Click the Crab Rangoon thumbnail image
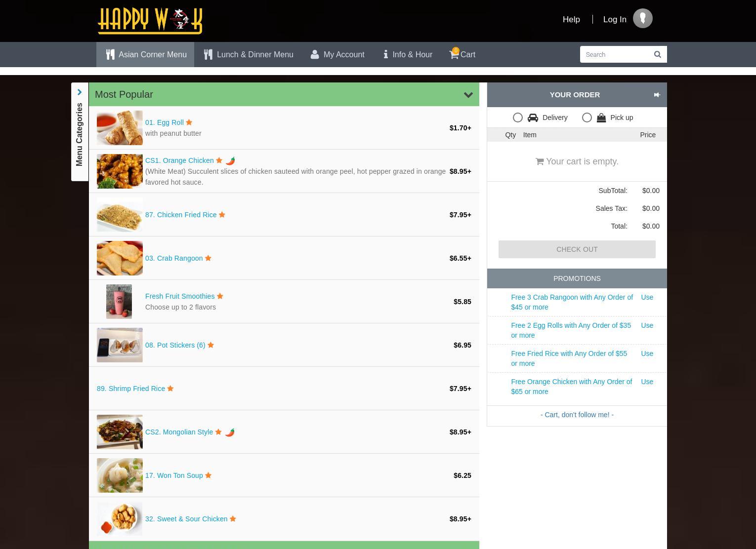This screenshot has height=549, width=756. [x=120, y=258]
